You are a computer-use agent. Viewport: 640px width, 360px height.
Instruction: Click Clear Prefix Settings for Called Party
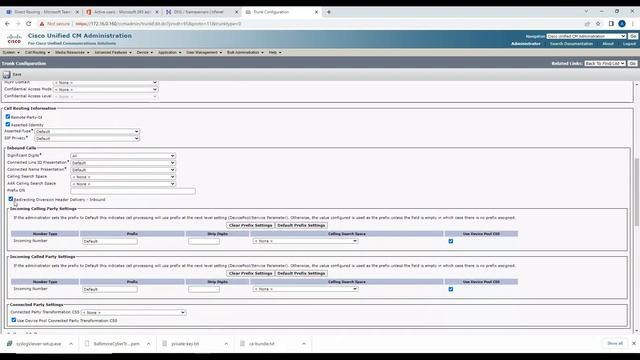(x=250, y=273)
